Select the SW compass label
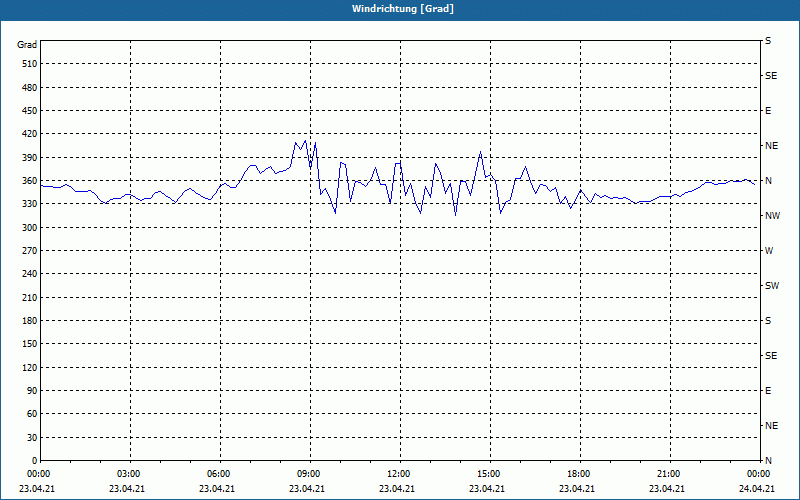The height and width of the screenshot is (500, 800). (772, 286)
